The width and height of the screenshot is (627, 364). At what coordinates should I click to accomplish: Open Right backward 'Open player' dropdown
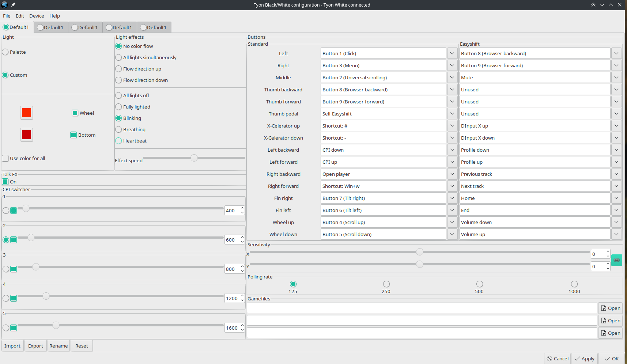[x=452, y=174]
